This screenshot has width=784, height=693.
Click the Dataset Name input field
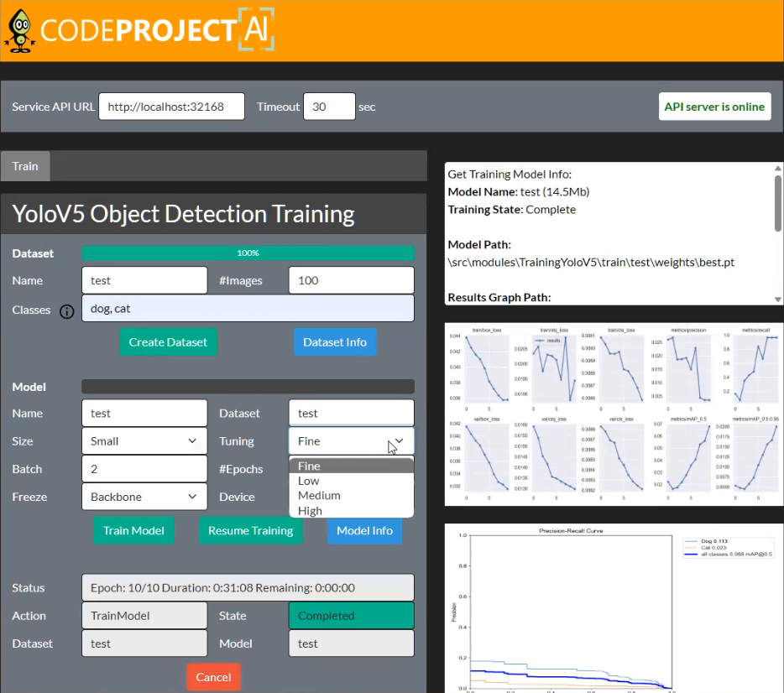[144, 280]
